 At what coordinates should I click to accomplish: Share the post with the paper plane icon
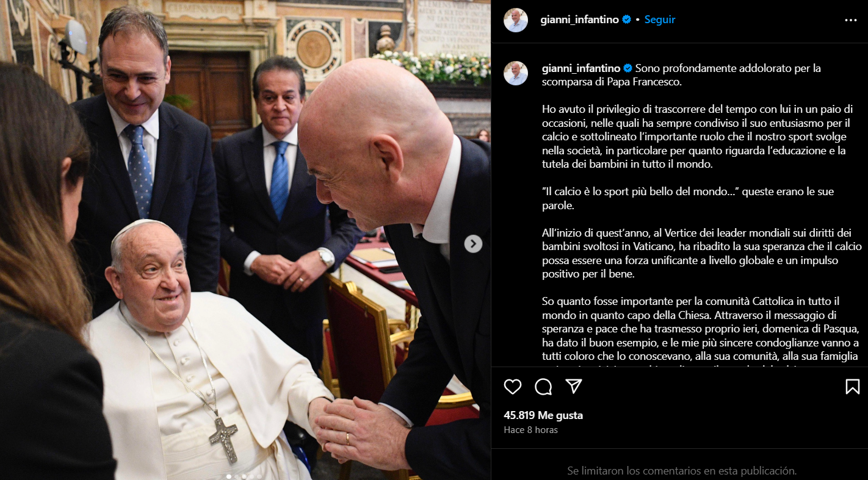[573, 387]
